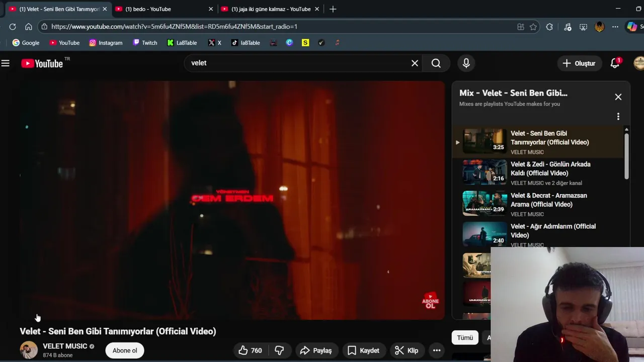This screenshot has height=362, width=644.
Task: Open the VELET MUSIC channel name link
Action: tap(65, 346)
